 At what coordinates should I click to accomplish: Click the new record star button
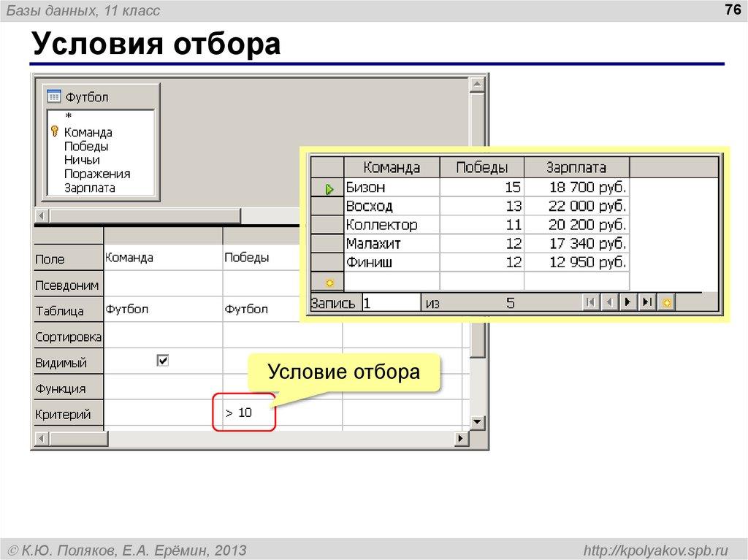coord(665,302)
